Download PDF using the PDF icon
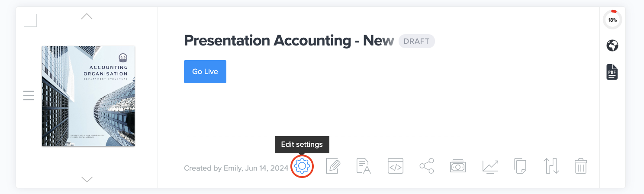 (612, 72)
